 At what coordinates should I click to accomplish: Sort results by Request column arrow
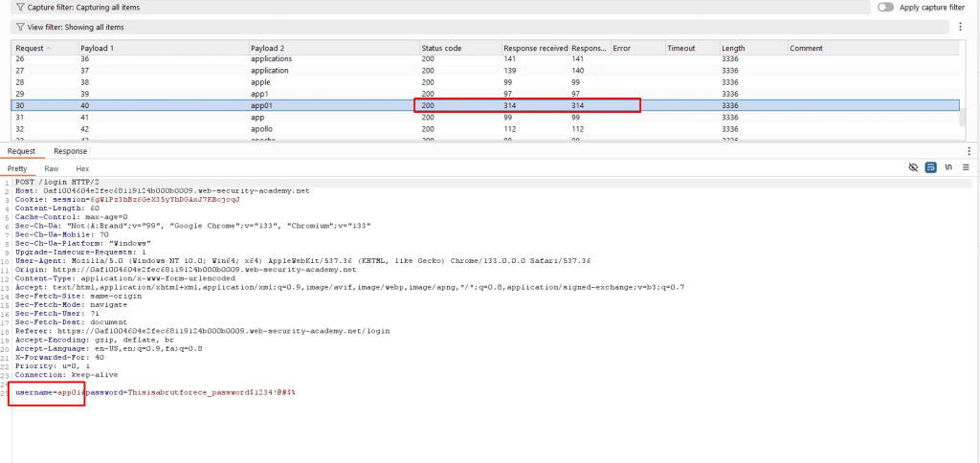pos(50,48)
